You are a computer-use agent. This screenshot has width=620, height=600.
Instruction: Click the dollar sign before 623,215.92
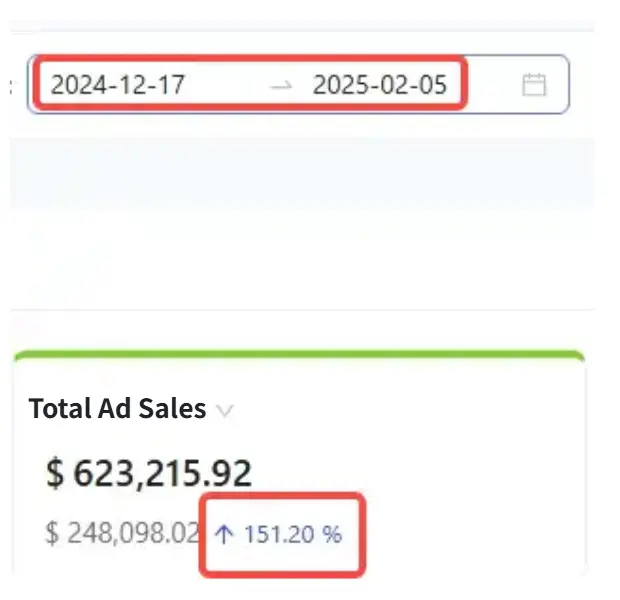click(x=54, y=472)
